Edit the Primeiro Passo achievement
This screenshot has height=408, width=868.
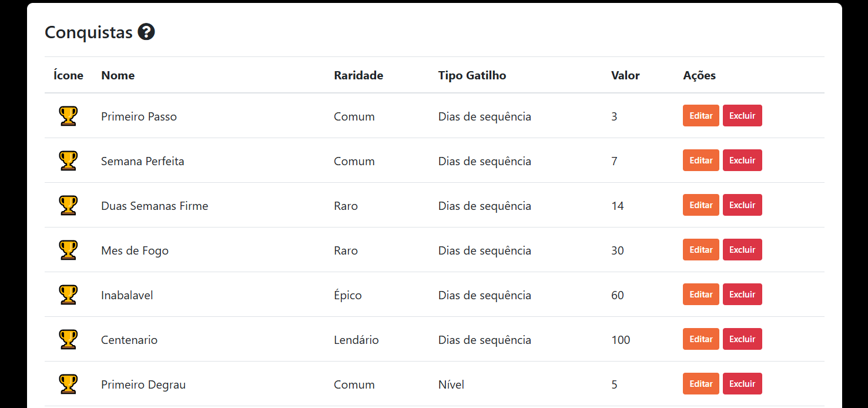pos(701,116)
